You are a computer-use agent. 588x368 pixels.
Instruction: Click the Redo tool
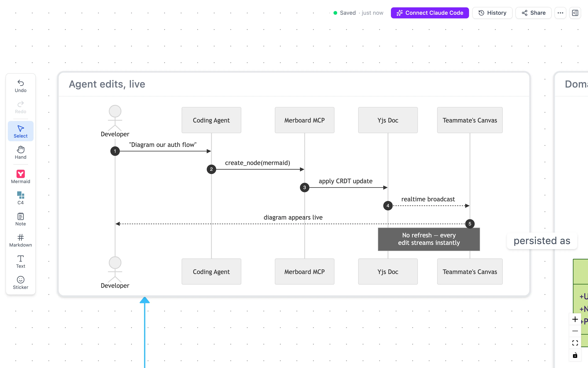click(x=21, y=107)
